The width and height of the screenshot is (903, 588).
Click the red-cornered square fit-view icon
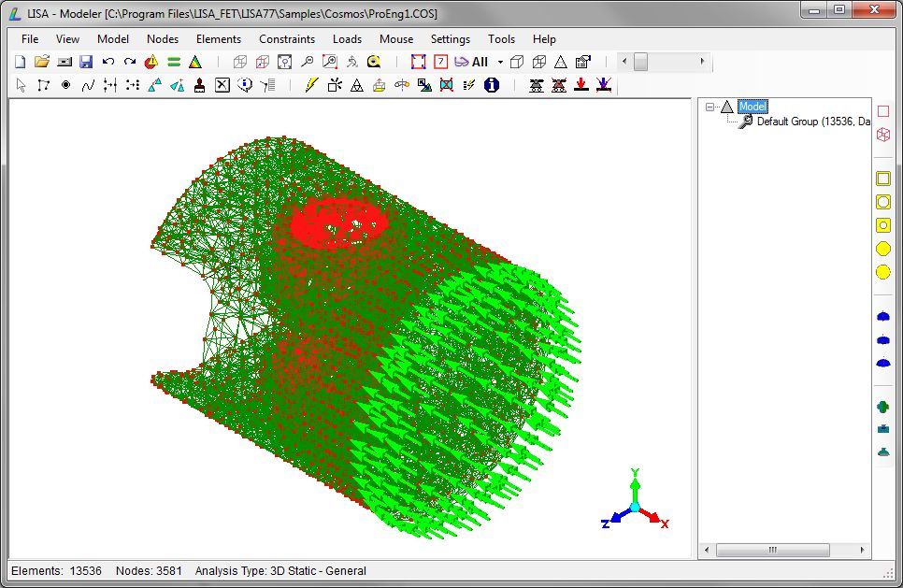[x=419, y=62]
